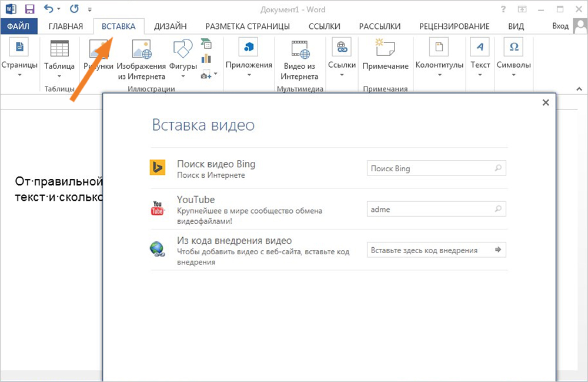Sign in via the Вход link
The height and width of the screenshot is (382, 588).
[x=560, y=26]
